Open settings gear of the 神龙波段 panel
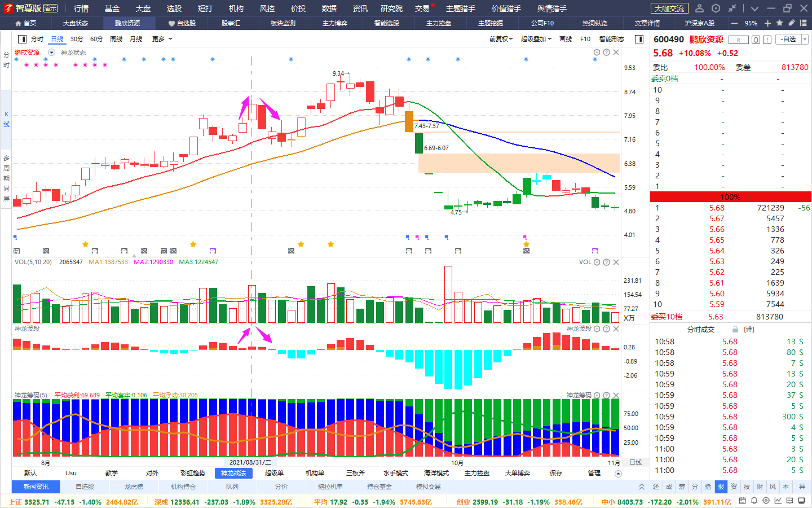 click(597, 329)
